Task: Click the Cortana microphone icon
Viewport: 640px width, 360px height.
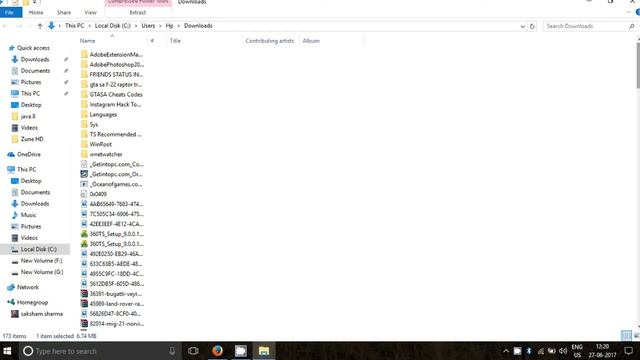Action: 172,351
